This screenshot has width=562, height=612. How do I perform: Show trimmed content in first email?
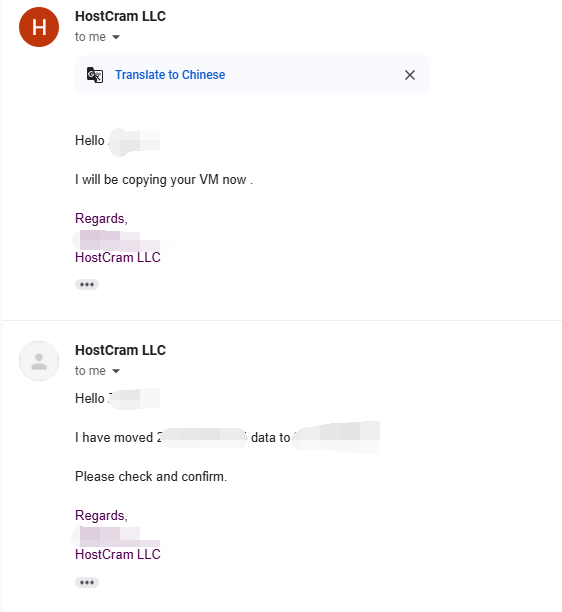coord(87,285)
